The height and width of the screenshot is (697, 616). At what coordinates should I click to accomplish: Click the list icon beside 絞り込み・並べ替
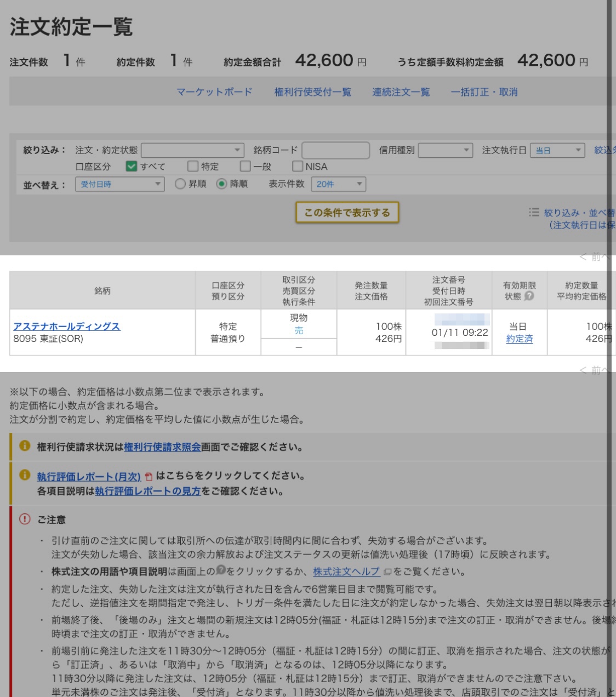tap(534, 212)
